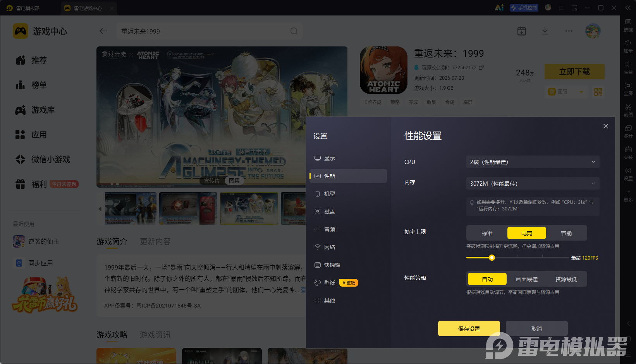Screen dimensions: 636x364
Task: Open 微信小游戏 in the left navigation
Action: tap(43, 159)
